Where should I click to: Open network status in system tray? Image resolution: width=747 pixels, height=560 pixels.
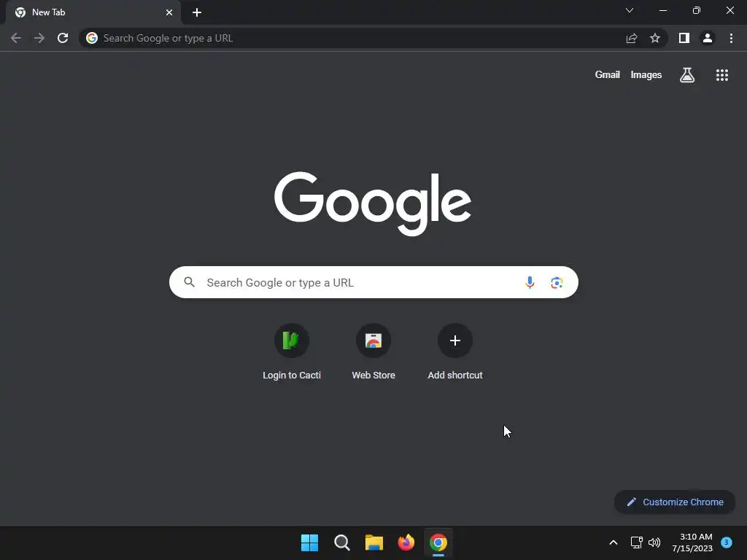pyautogui.click(x=636, y=542)
